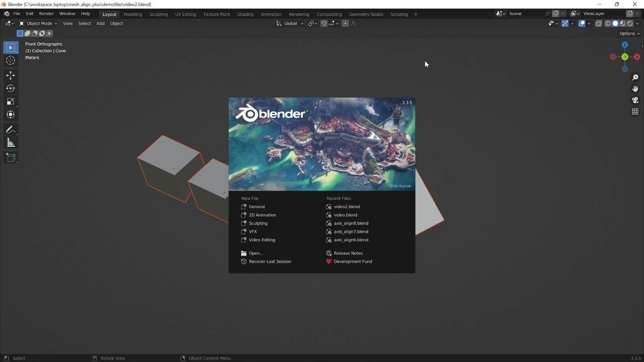Image resolution: width=644 pixels, height=362 pixels.
Task: Open the Global transform orientation dropdown
Action: coord(290,24)
